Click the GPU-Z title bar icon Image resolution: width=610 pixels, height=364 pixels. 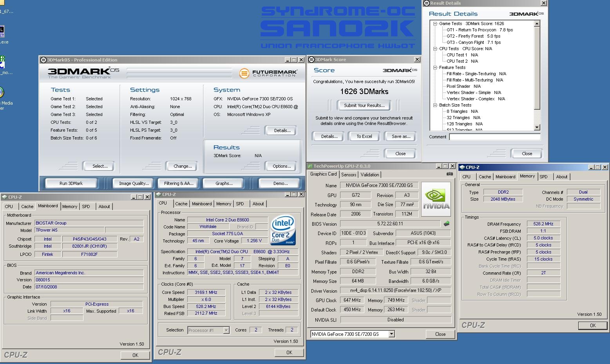click(310, 166)
